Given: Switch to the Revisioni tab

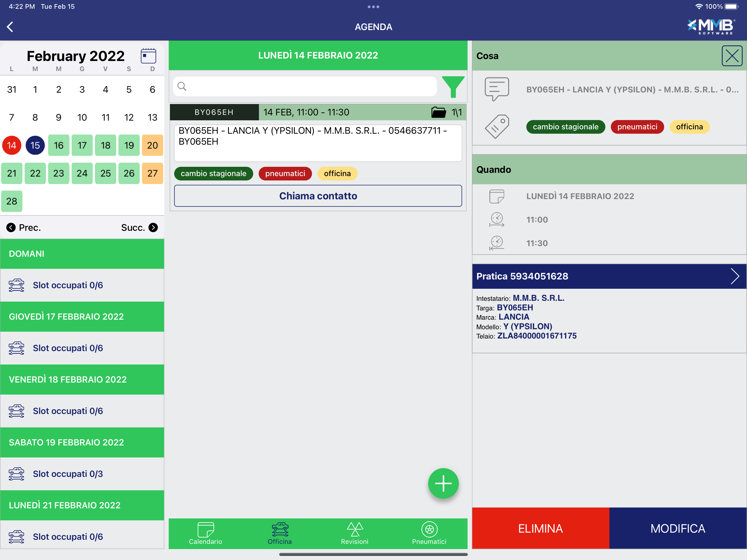Looking at the screenshot, I should (x=355, y=533).
